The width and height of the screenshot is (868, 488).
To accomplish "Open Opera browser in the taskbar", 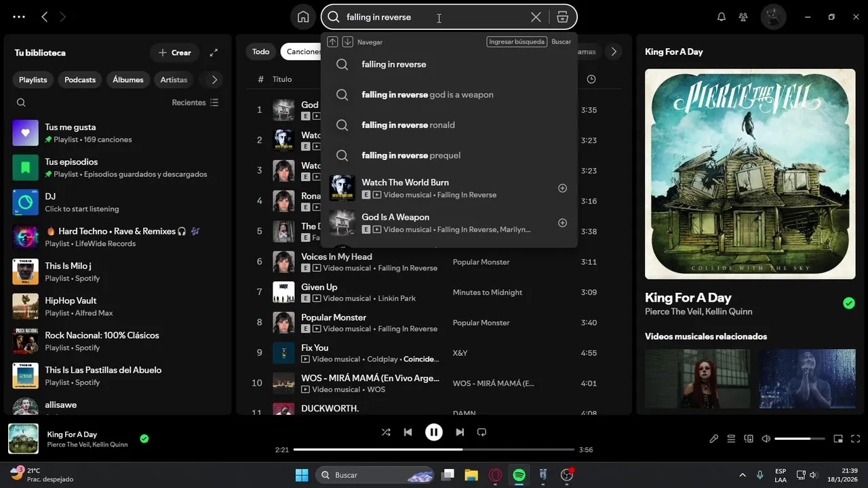I will click(495, 475).
